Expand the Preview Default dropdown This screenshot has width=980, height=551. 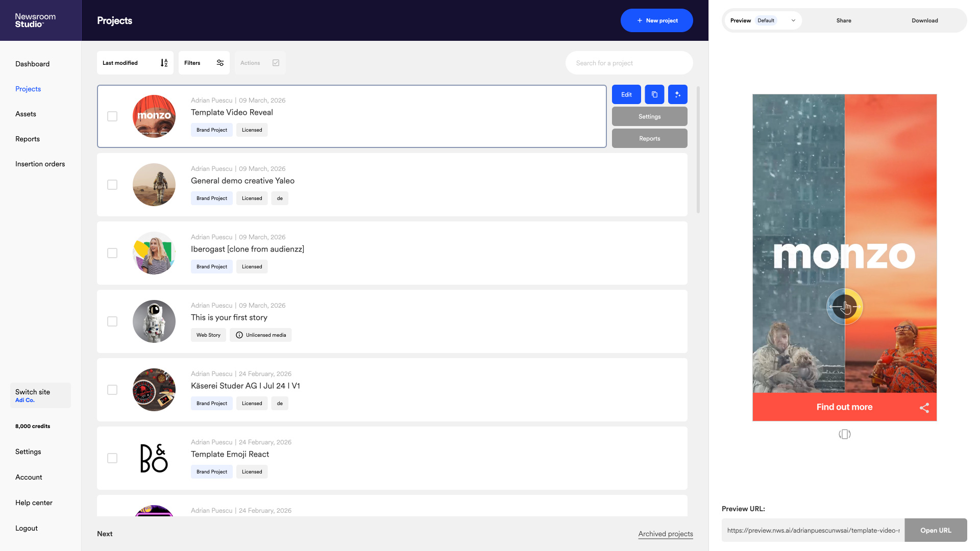793,20
